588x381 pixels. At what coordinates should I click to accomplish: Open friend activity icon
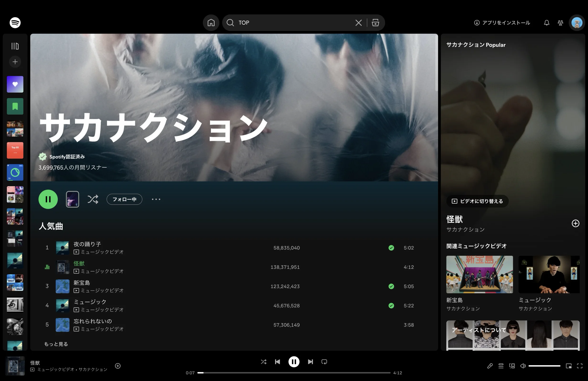click(x=560, y=23)
